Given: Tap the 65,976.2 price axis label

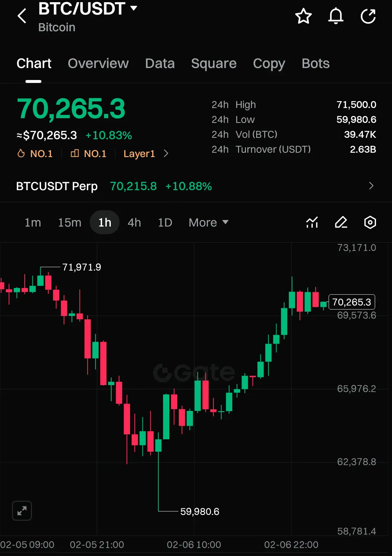Looking at the screenshot, I should pos(356,389).
